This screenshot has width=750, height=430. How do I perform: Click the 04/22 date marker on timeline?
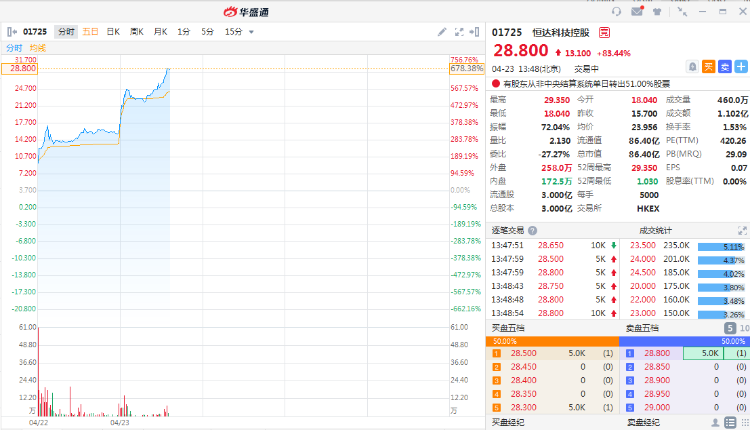click(38, 423)
